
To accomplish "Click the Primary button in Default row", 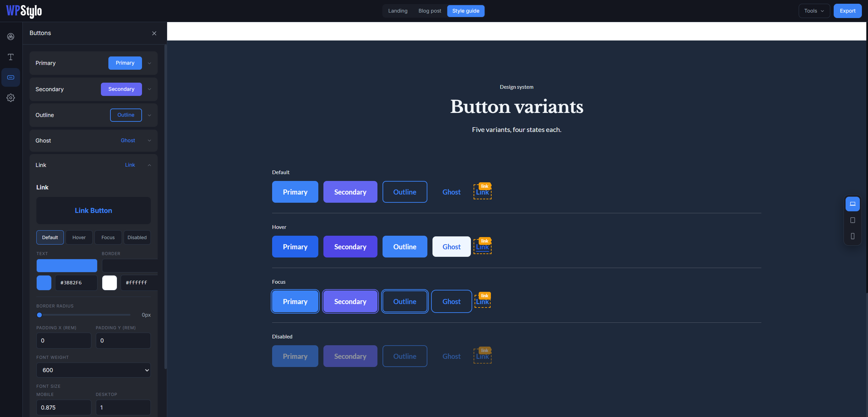I will coord(295,192).
